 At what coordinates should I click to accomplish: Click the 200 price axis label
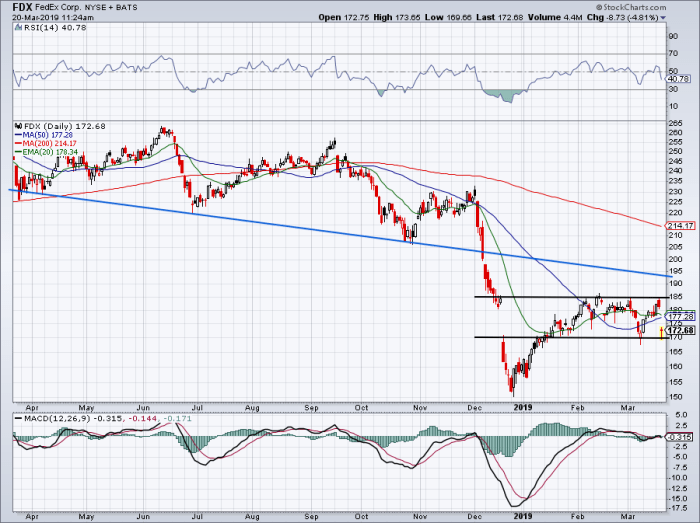click(675, 259)
